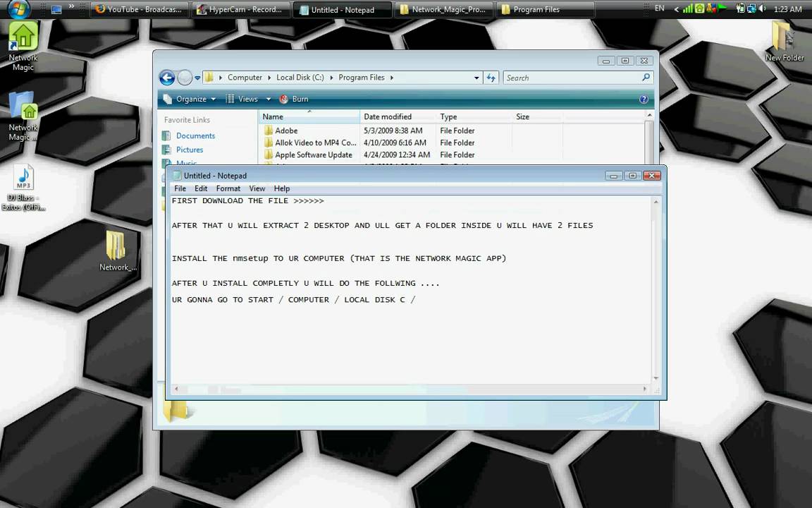This screenshot has width=812, height=508.
Task: Click Notepad horizontal scrollbar right arrow
Action: (x=645, y=389)
